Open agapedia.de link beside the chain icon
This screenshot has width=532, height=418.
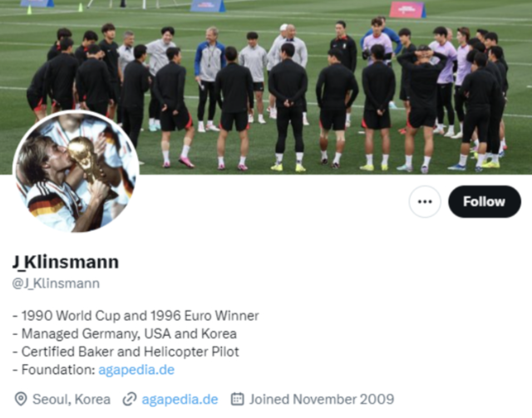point(180,400)
